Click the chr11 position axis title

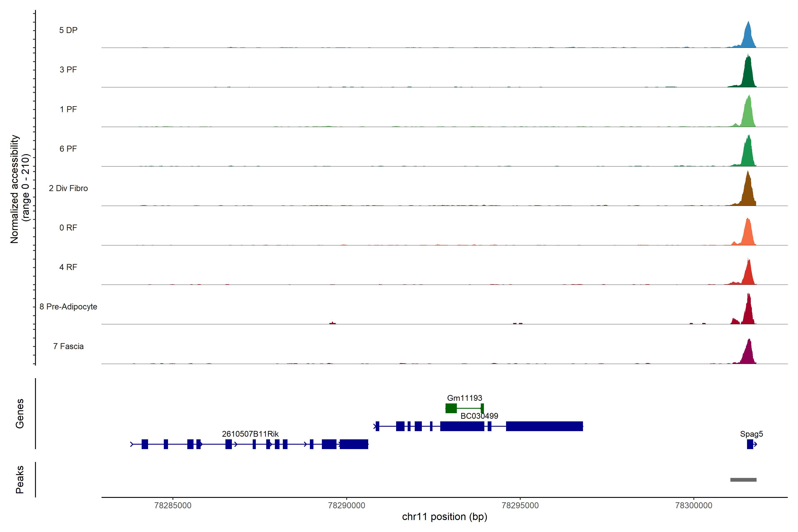pos(444,517)
